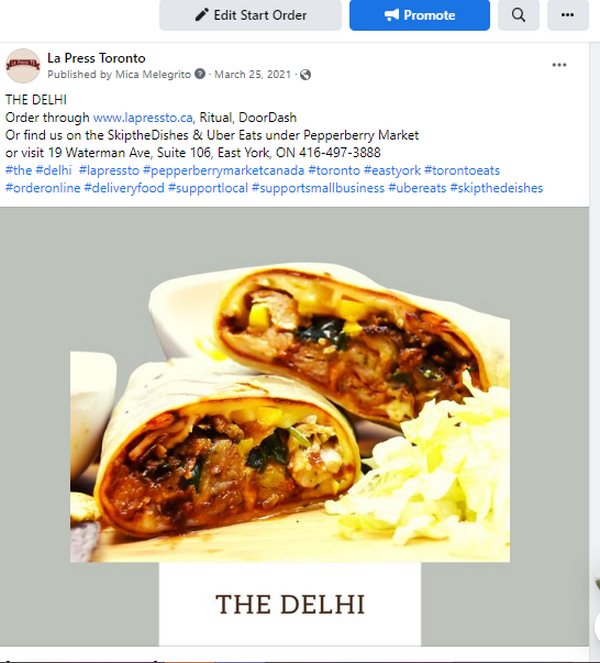The width and height of the screenshot is (600, 663).
Task: Click question mark icon beside Mica Melegrito
Action: click(x=200, y=74)
